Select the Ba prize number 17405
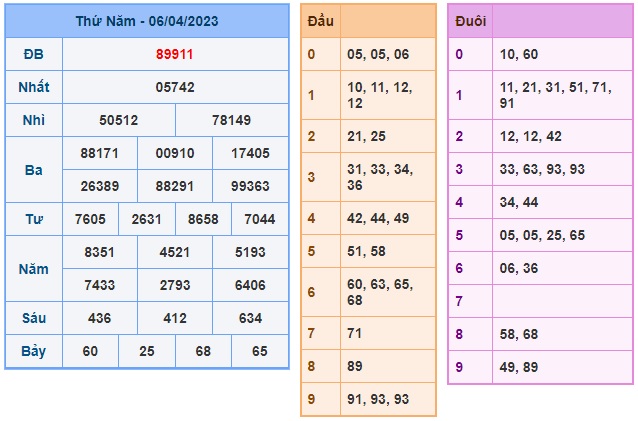 pyautogui.click(x=250, y=153)
